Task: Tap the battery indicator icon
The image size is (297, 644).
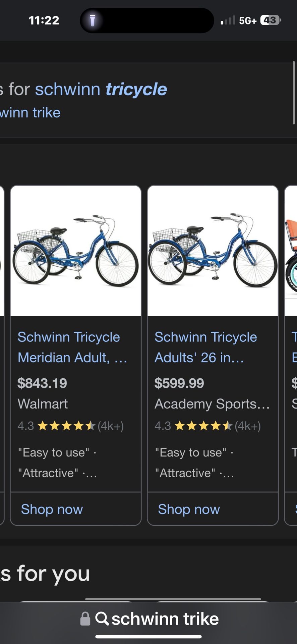Action: point(270,20)
